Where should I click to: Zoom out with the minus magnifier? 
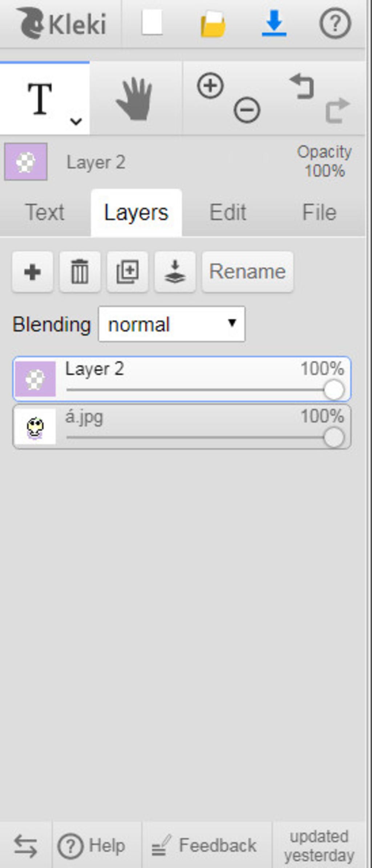tap(247, 110)
